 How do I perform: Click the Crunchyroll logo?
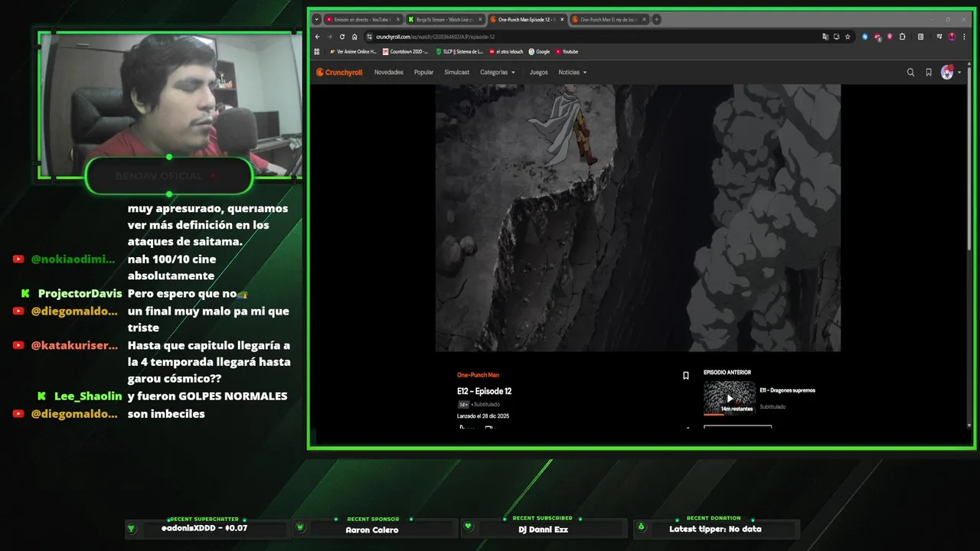[x=339, y=73]
